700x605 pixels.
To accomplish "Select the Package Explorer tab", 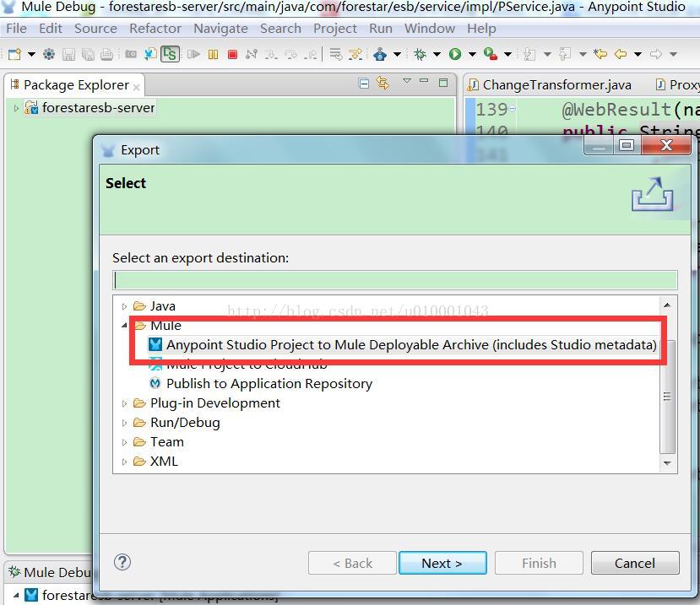I will [x=76, y=84].
